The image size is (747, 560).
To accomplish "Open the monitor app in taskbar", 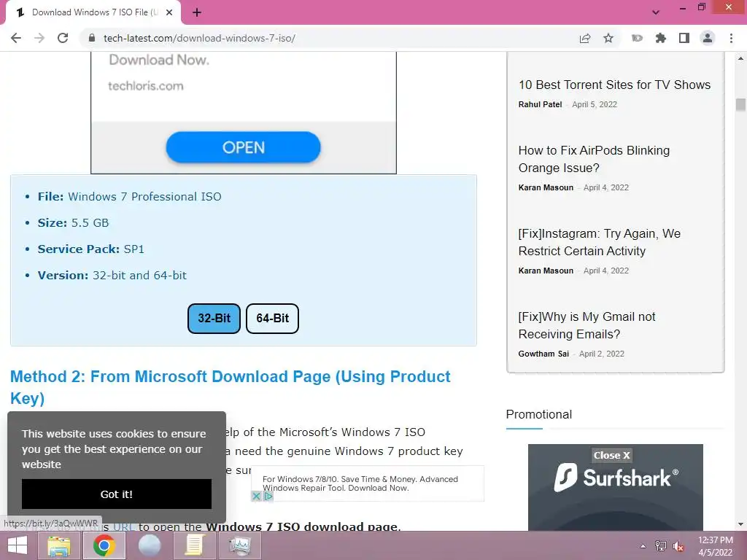I will [x=239, y=545].
